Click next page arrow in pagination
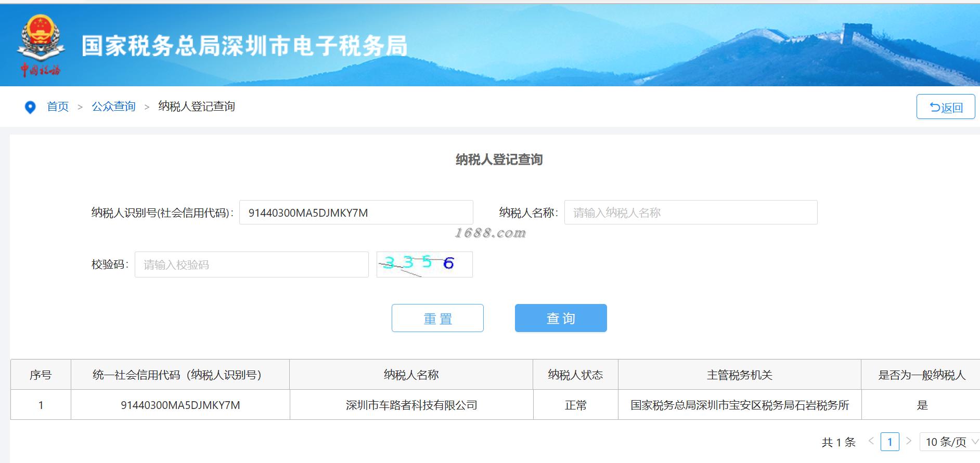 point(909,441)
